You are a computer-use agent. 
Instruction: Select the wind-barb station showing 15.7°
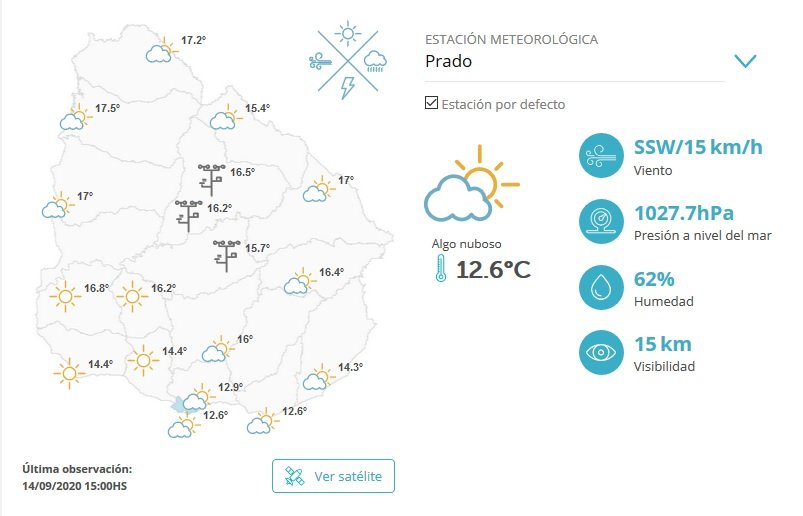(227, 255)
